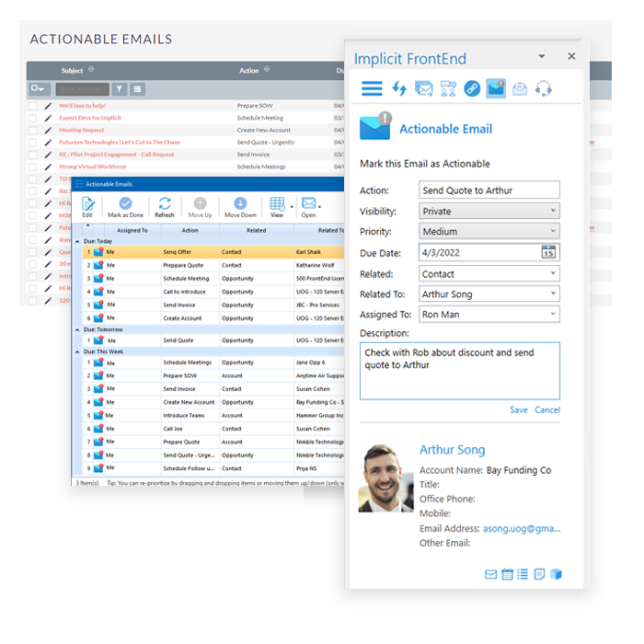Image resolution: width=644 pixels, height=644 pixels.
Task: Open the hamburger menu in Implicit FrontEnd
Action: 371,88
